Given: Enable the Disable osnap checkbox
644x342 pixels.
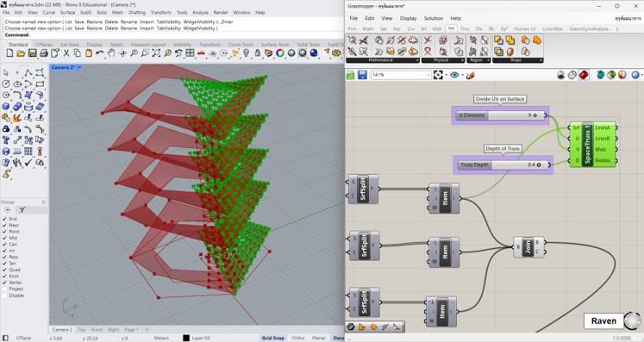Looking at the screenshot, I should point(4,295).
